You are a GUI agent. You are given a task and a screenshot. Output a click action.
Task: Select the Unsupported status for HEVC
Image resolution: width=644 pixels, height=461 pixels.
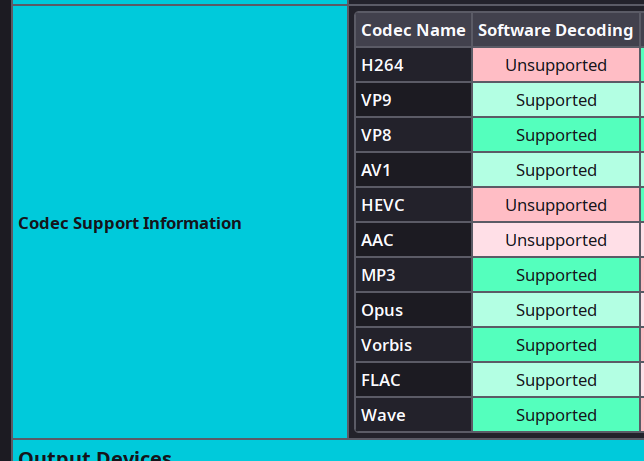[555, 205]
